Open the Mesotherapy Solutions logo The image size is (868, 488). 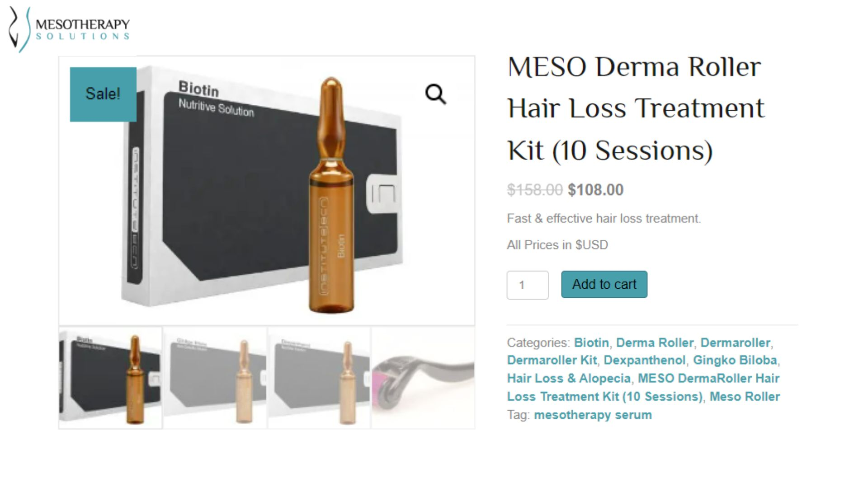[69, 29]
